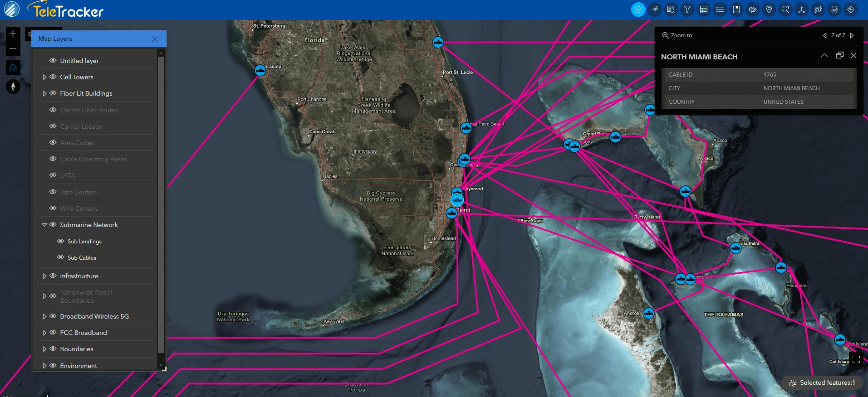Toggle fullscreen map view
The image size is (868, 397).
pos(856,359)
